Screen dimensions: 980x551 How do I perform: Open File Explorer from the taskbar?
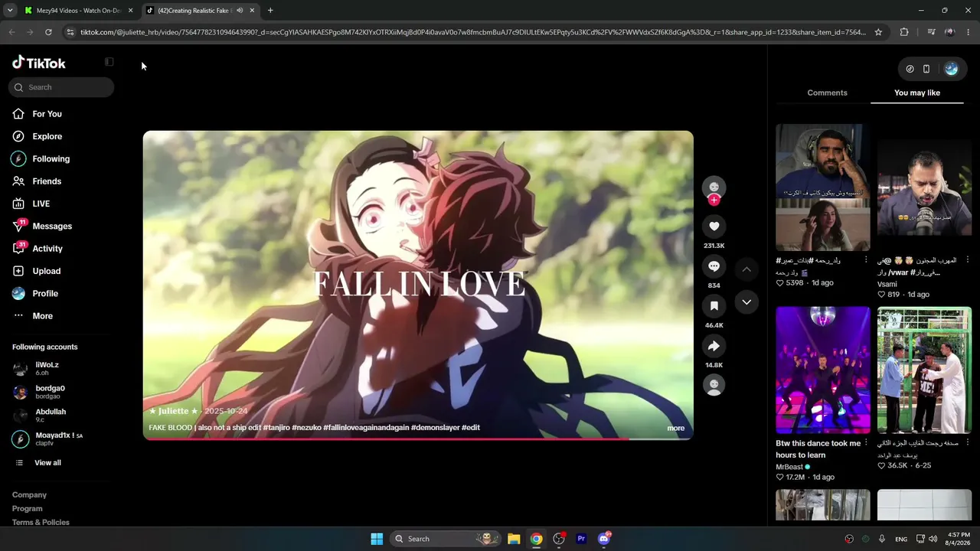pos(514,539)
